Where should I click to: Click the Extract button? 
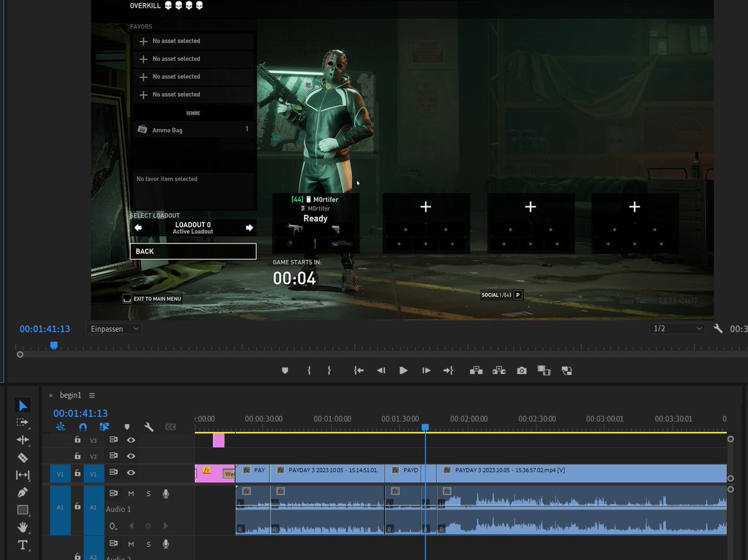point(499,371)
